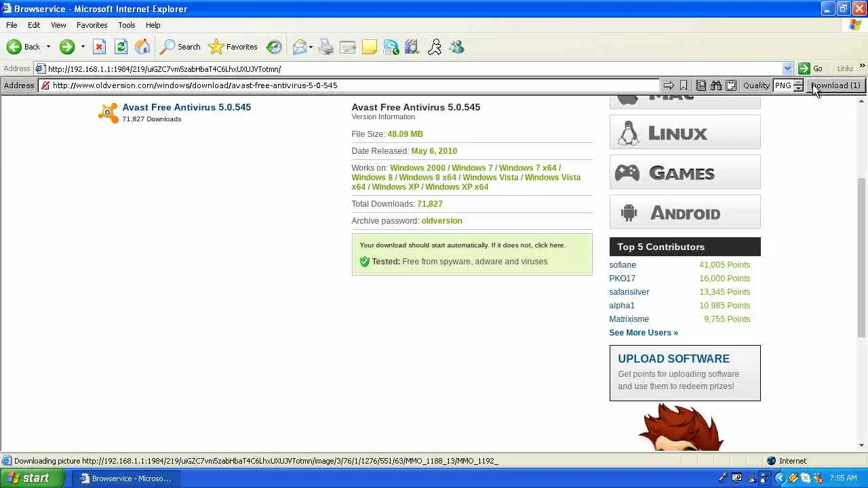Viewport: 868px width, 488px height.
Task: Open contributor Matrixisme's profile
Action: point(629,319)
